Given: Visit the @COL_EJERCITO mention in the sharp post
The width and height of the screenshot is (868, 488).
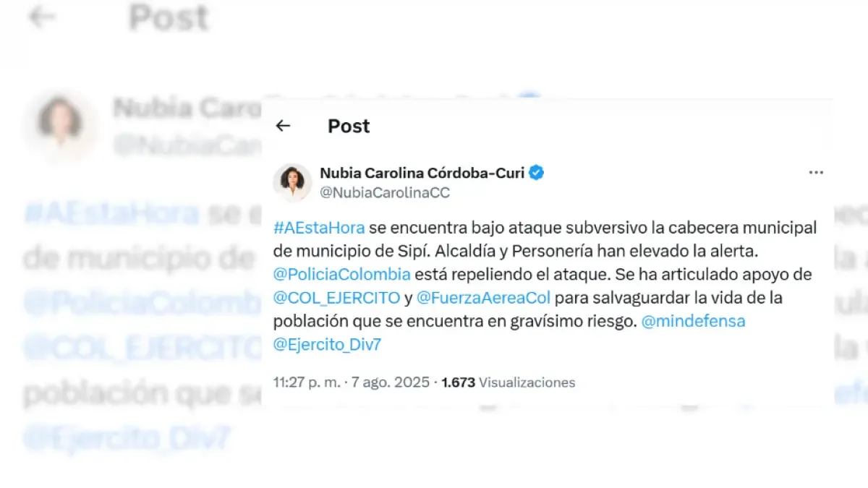Looking at the screenshot, I should click(336, 298).
